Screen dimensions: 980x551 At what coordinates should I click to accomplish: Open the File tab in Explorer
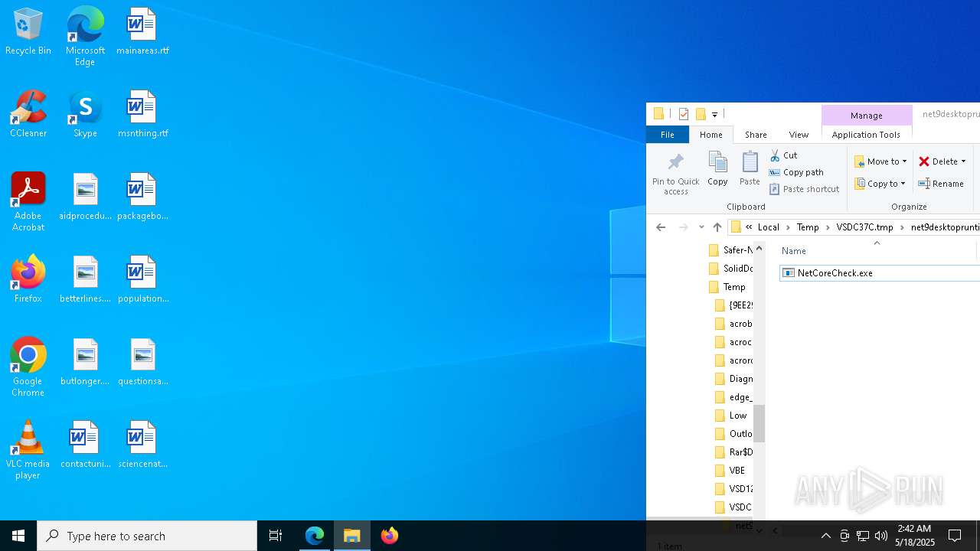click(668, 135)
